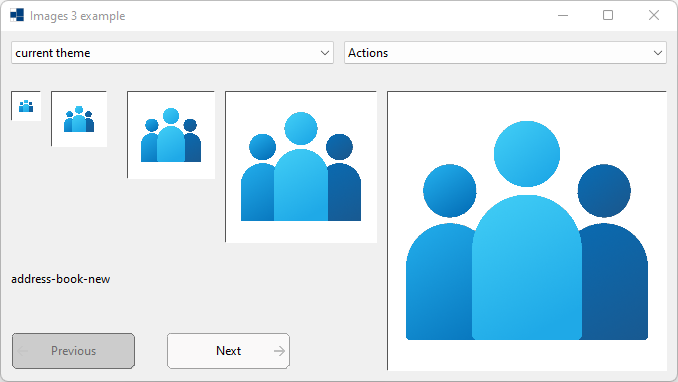Viewport: 678px width, 382px height.
Task: Click the disabled Previous button
Action: click(x=74, y=351)
